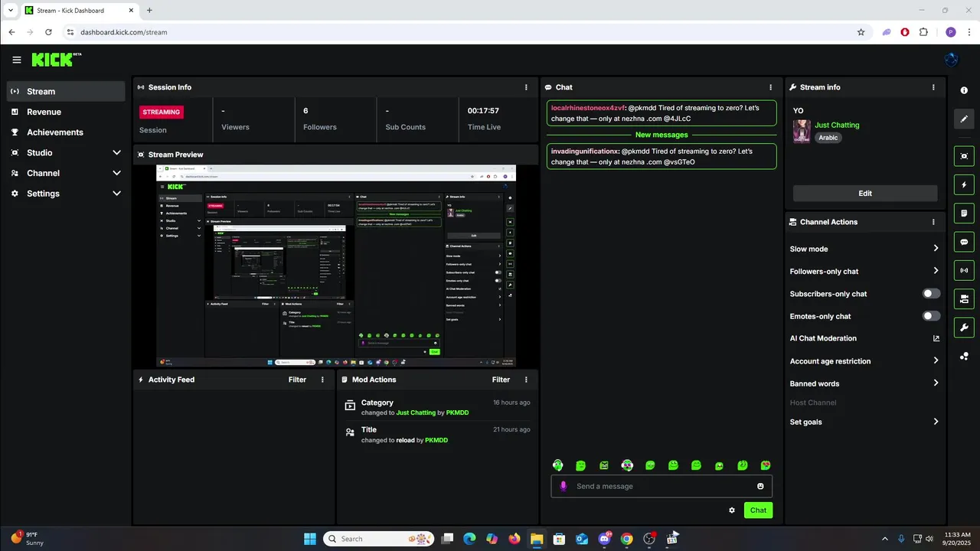Toggle the broadcast signal icon in the right rail
Viewport: 980px width, 551px height.
[x=964, y=270]
